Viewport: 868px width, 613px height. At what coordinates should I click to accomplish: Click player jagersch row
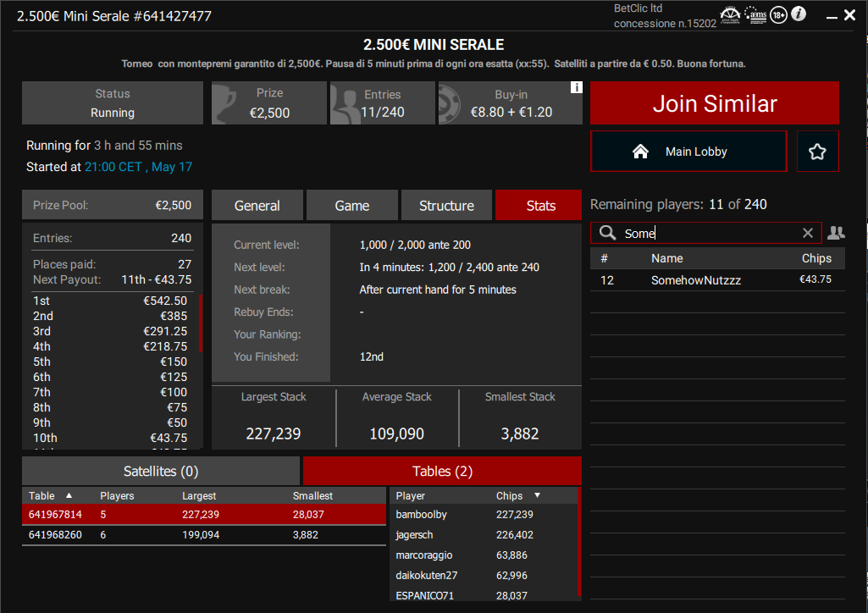click(484, 534)
